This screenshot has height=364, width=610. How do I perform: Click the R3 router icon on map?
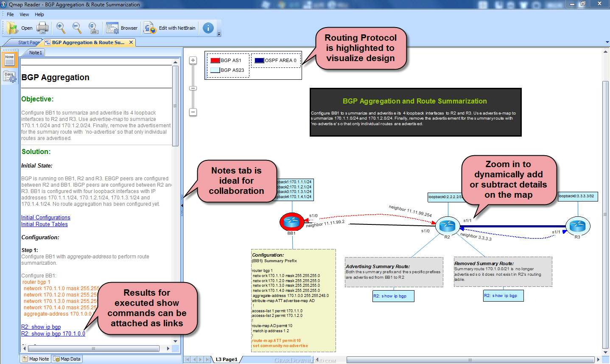[577, 225]
